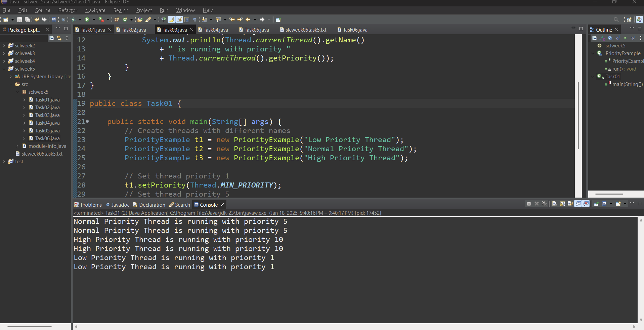
Task: Select Task05.java in Package Explorer
Action: click(47, 131)
